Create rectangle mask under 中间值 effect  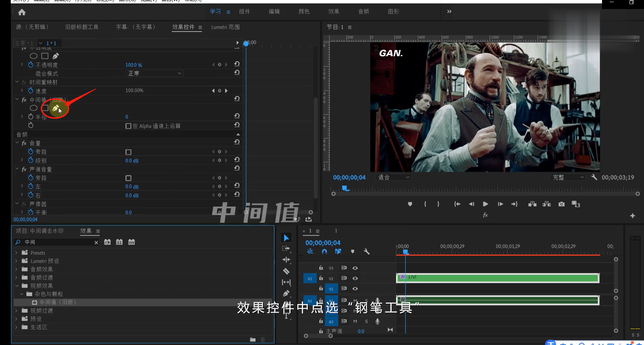[x=45, y=108]
